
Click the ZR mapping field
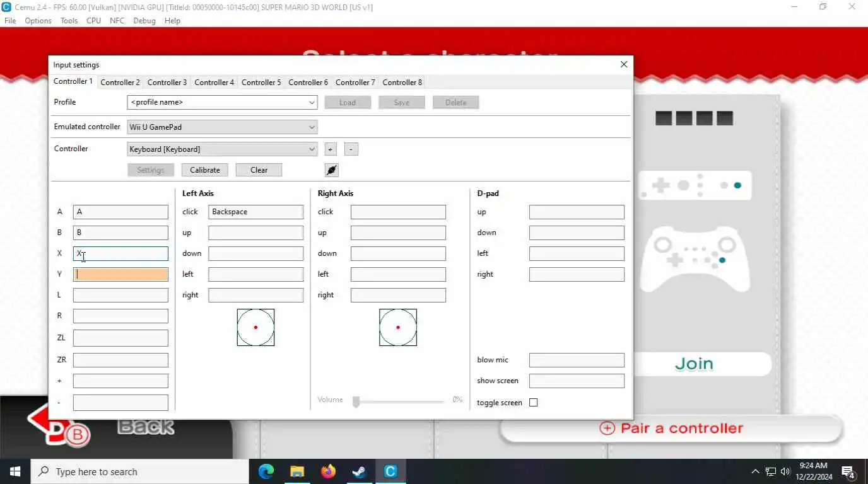pyautogui.click(x=120, y=360)
